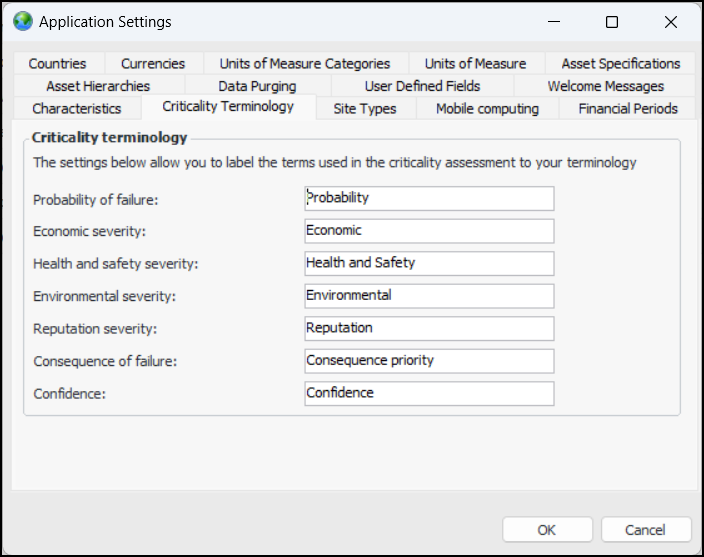Switch to the Welcome Messages tab

point(605,86)
